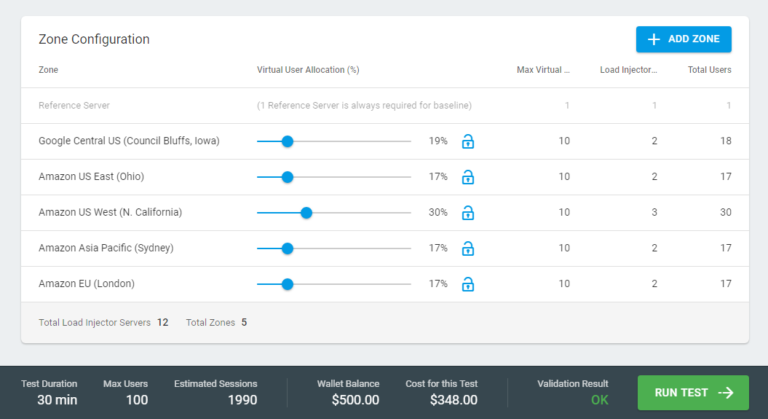
Task: Click lock icon on Amazon EU (London) row
Action: point(467,285)
